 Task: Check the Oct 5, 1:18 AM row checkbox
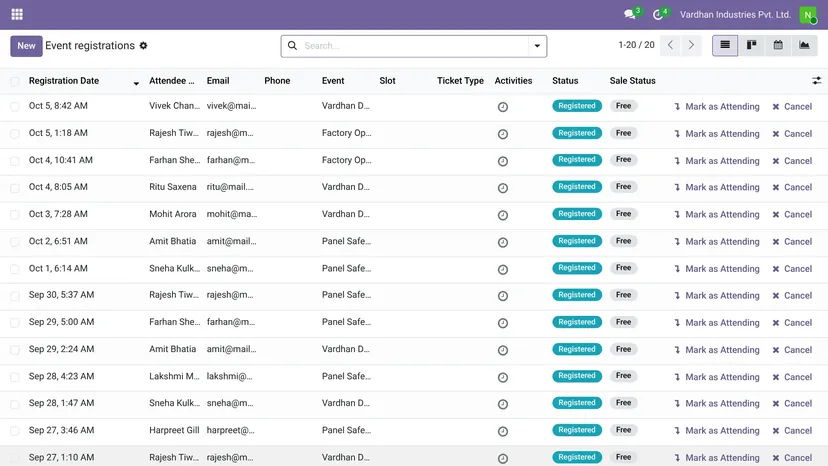click(x=15, y=134)
